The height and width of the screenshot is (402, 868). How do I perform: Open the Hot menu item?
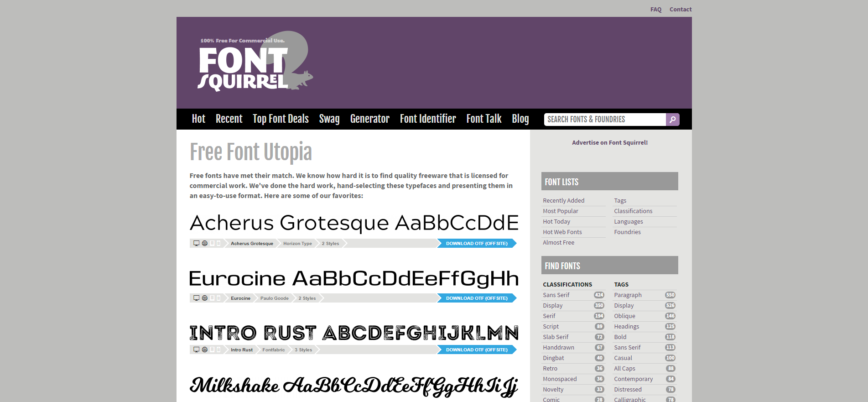click(x=198, y=119)
